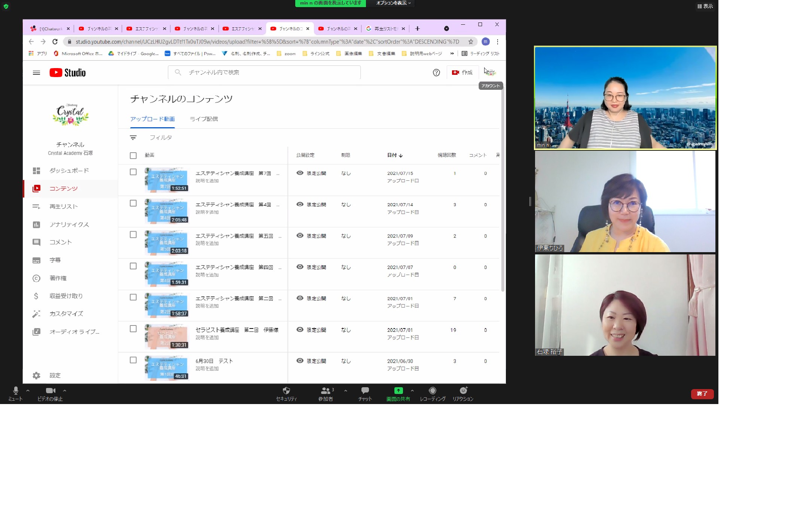Open Zoom Participants panel
The width and height of the screenshot is (785, 532).
pos(326,394)
